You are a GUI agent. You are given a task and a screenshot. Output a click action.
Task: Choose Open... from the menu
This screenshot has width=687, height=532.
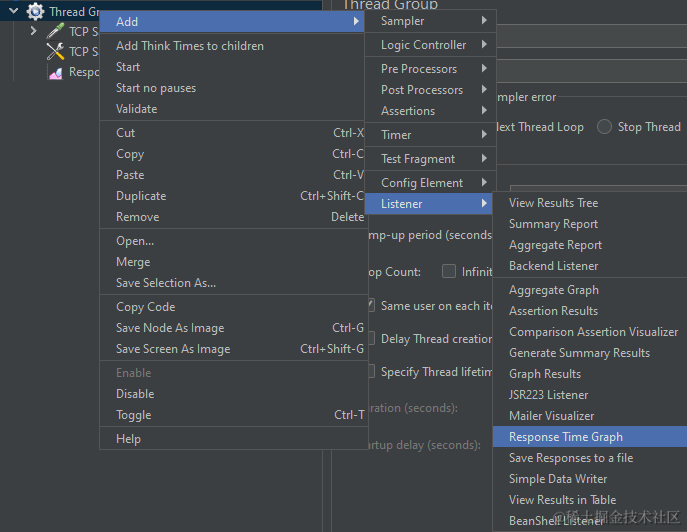coord(234,241)
